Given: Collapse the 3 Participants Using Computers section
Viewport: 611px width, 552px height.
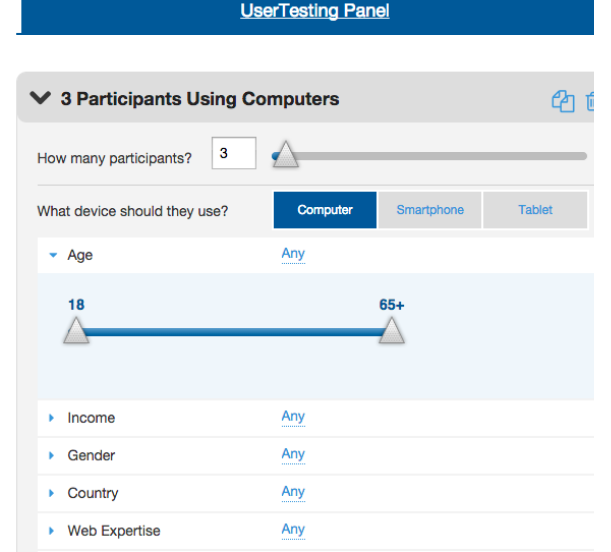Looking at the screenshot, I should 40,99.
